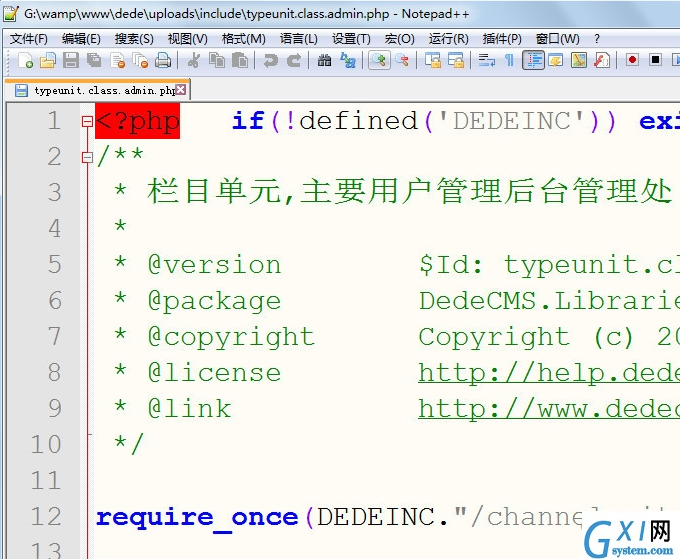Click line number 5 in the margin
Image resolution: width=680 pixels, height=559 pixels.
pos(55,265)
